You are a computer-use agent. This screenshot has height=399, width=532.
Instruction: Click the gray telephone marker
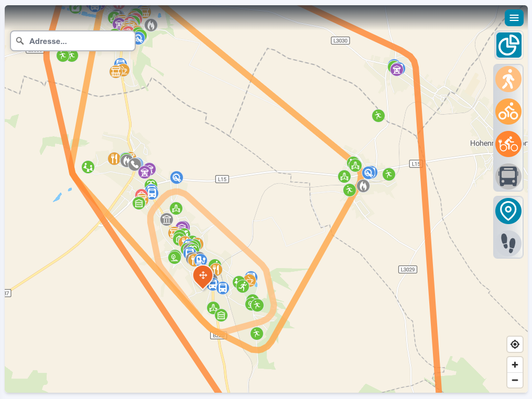pos(135,164)
